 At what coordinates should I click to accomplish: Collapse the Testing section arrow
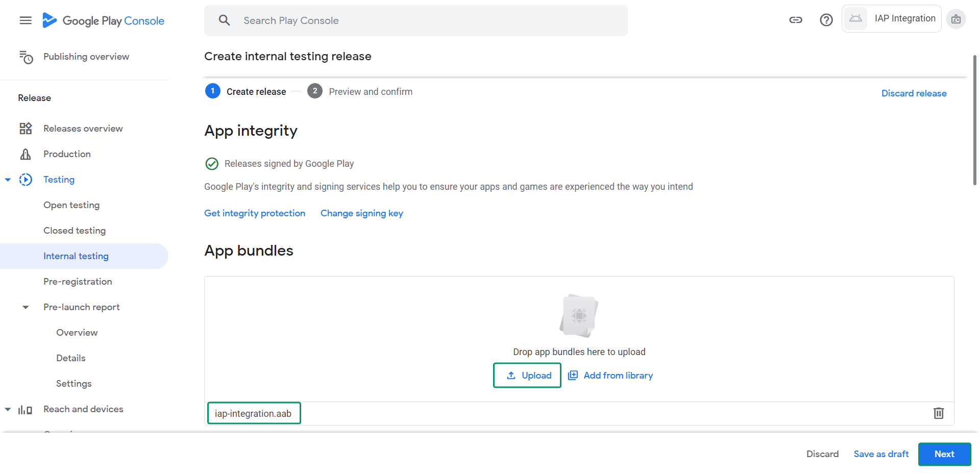tap(8, 180)
